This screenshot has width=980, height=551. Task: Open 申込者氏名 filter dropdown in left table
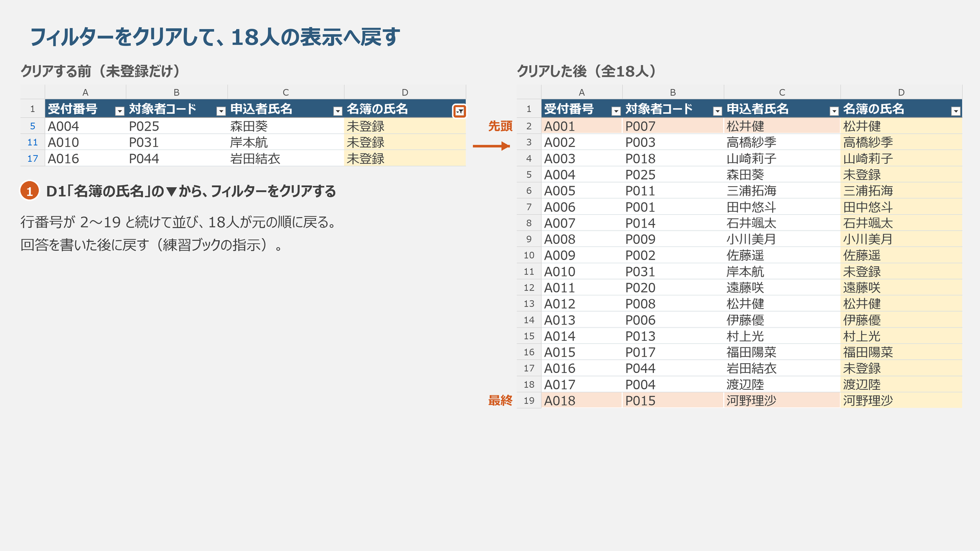point(337,111)
